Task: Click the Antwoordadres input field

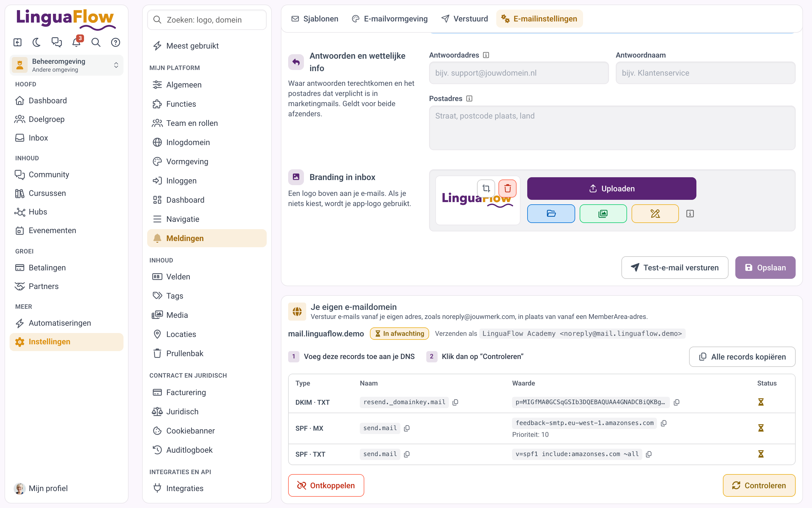Action: 519,73
